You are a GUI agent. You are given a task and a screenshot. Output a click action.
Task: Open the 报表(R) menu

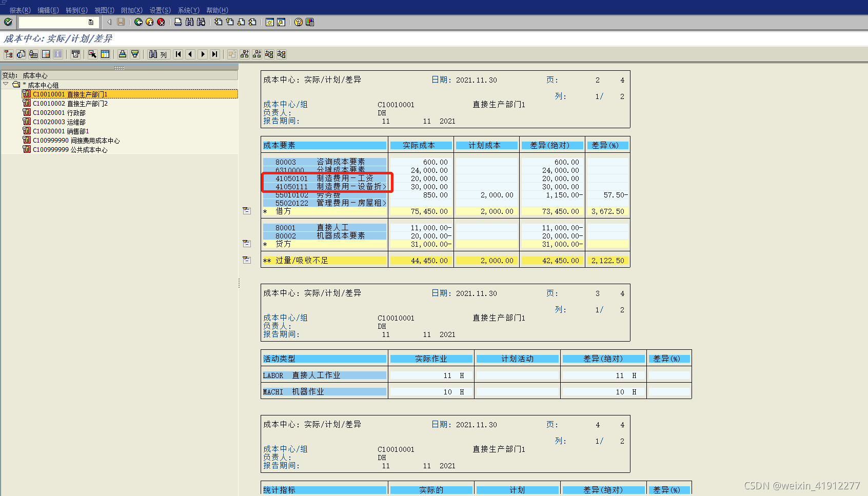[x=20, y=10]
